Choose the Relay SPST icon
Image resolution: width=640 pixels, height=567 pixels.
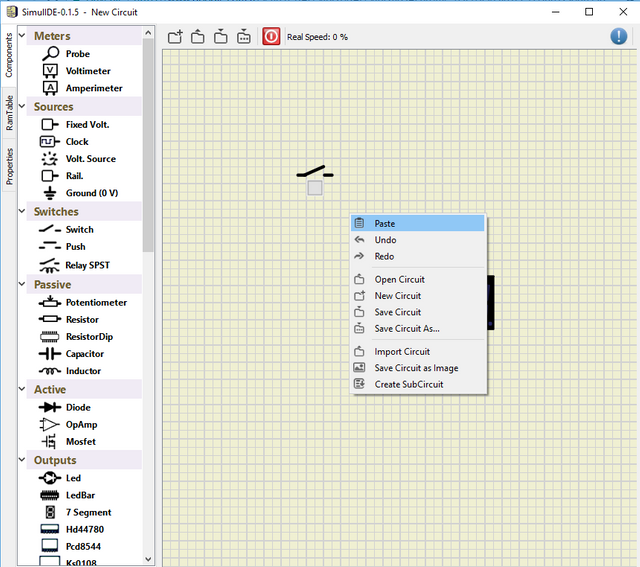(49, 265)
